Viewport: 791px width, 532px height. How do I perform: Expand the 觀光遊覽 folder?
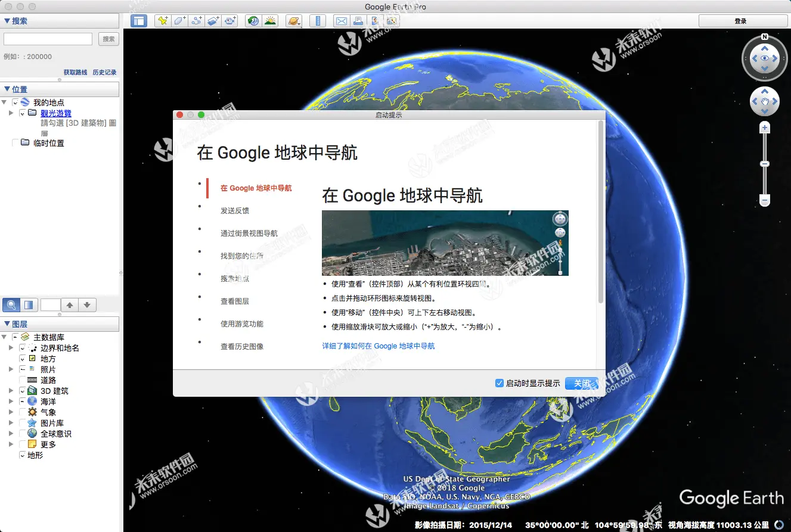coord(11,113)
